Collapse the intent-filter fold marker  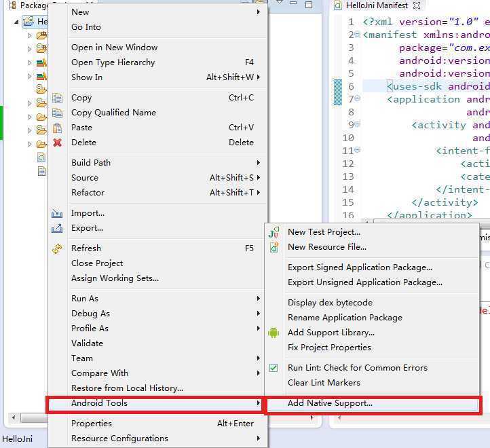357,149
